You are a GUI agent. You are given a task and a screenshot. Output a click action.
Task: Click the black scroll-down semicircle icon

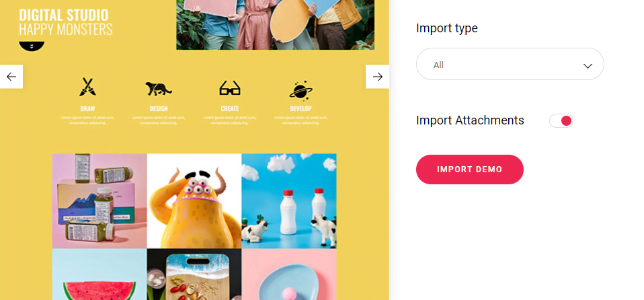[x=32, y=46]
